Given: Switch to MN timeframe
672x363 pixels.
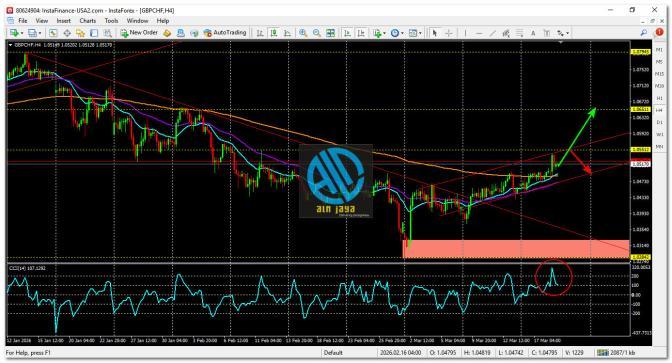Looking at the screenshot, I should [659, 147].
